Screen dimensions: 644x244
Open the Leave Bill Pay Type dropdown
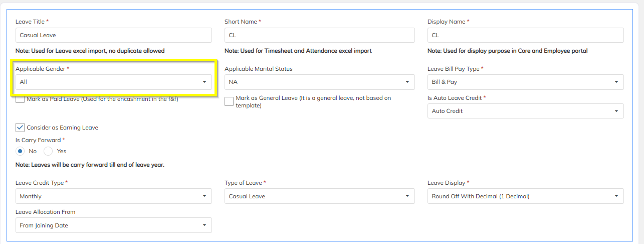tap(525, 82)
